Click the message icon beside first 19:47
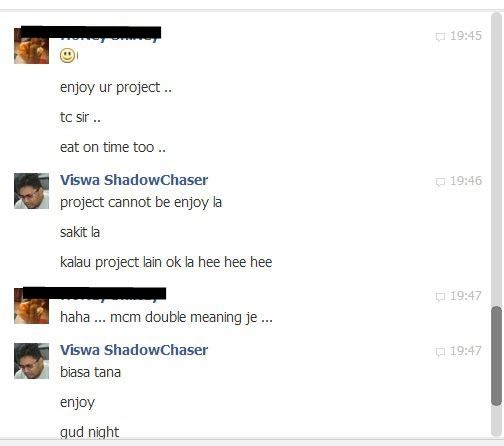Viewport: 504px width, 446px height. tap(440, 296)
